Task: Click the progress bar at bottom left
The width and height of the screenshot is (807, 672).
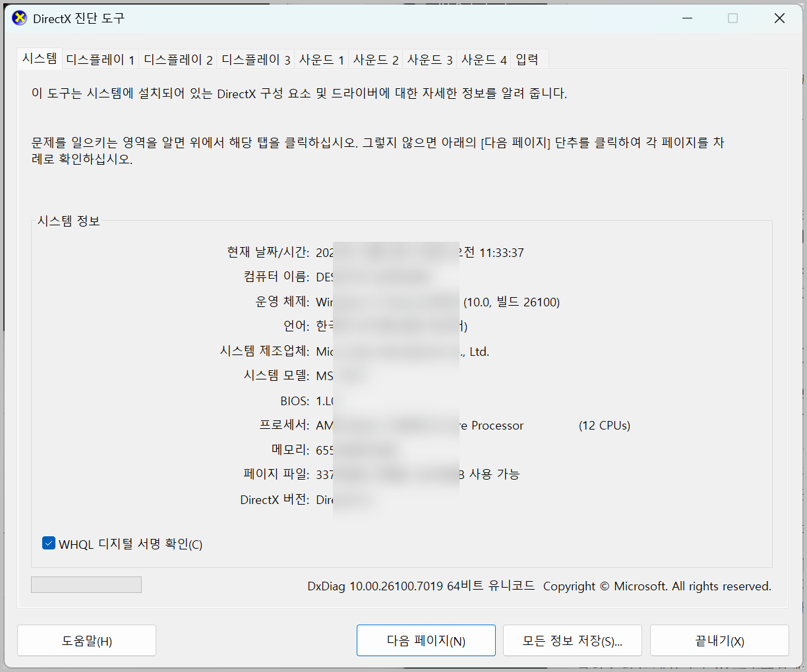Action: point(86,585)
